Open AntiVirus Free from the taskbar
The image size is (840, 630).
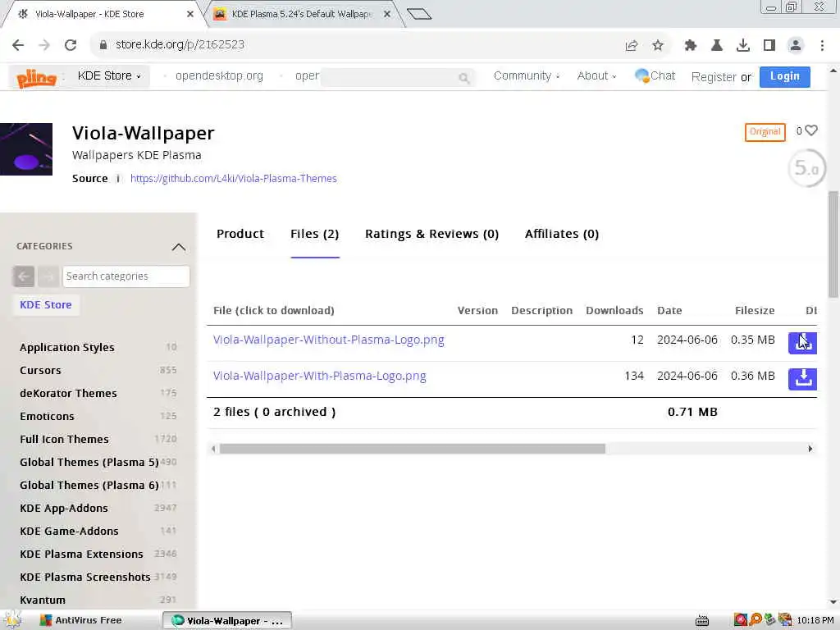tap(81, 620)
